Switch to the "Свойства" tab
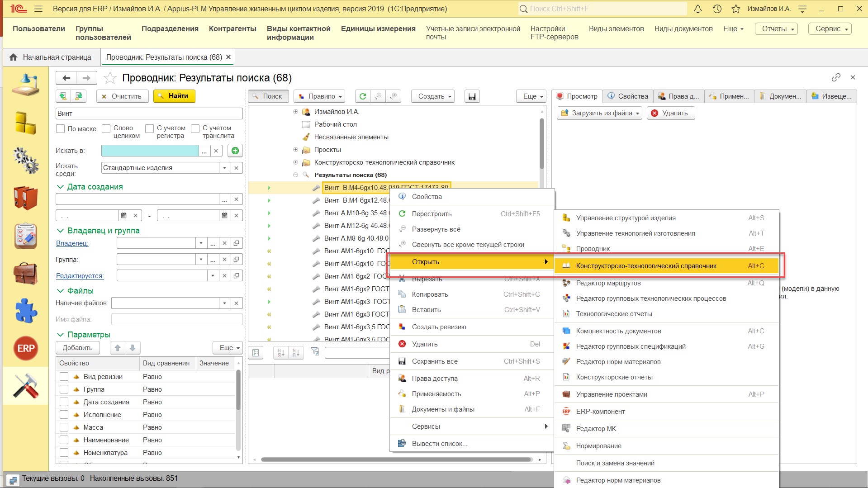The width and height of the screenshot is (868, 488). tap(628, 96)
